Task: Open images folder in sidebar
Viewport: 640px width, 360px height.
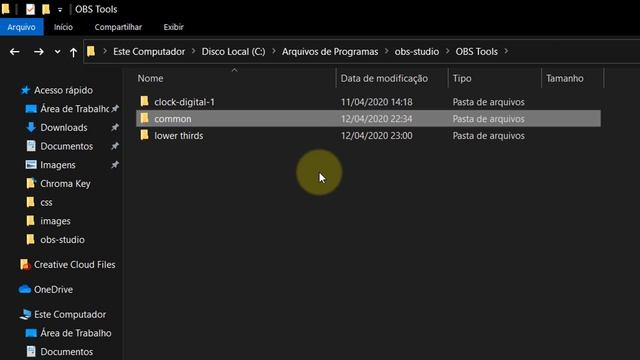Action: (x=56, y=221)
